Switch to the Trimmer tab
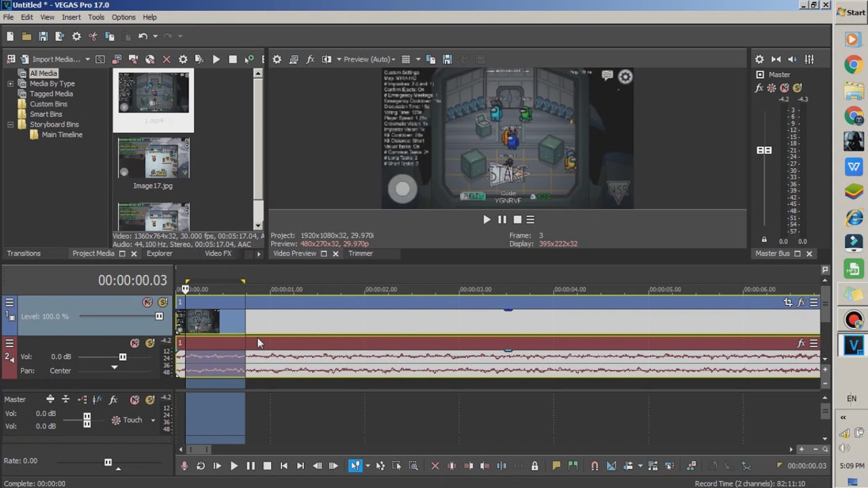The height and width of the screenshot is (488, 868). (360, 253)
